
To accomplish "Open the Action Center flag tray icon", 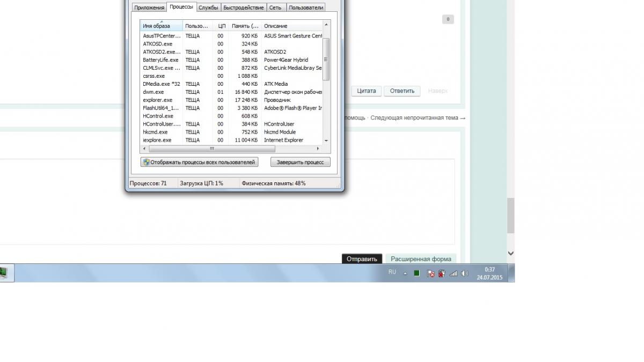I will point(430,273).
